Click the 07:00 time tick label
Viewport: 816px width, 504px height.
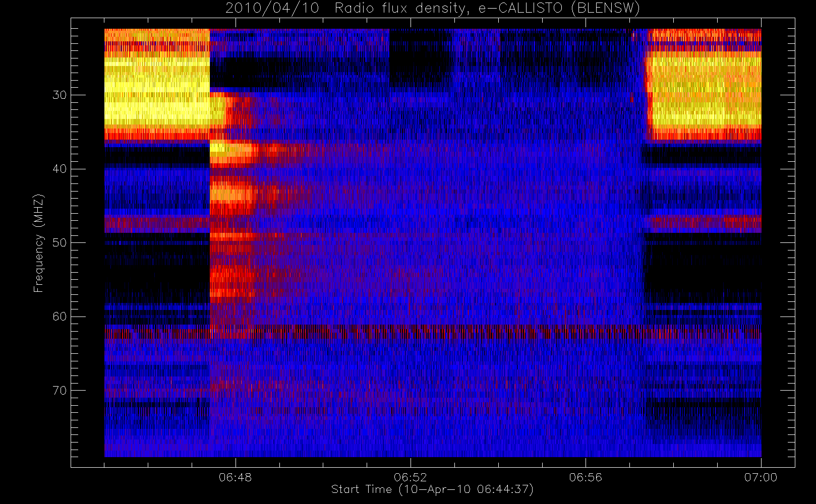pos(761,477)
